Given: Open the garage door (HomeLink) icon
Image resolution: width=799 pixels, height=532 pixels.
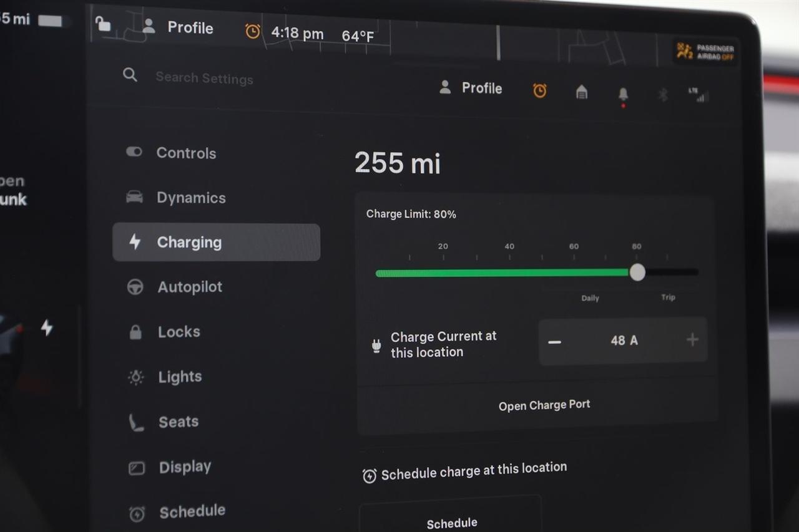Looking at the screenshot, I should click(x=581, y=92).
